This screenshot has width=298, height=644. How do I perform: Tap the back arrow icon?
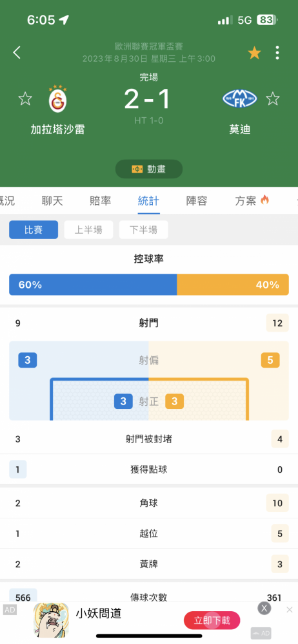tap(17, 53)
